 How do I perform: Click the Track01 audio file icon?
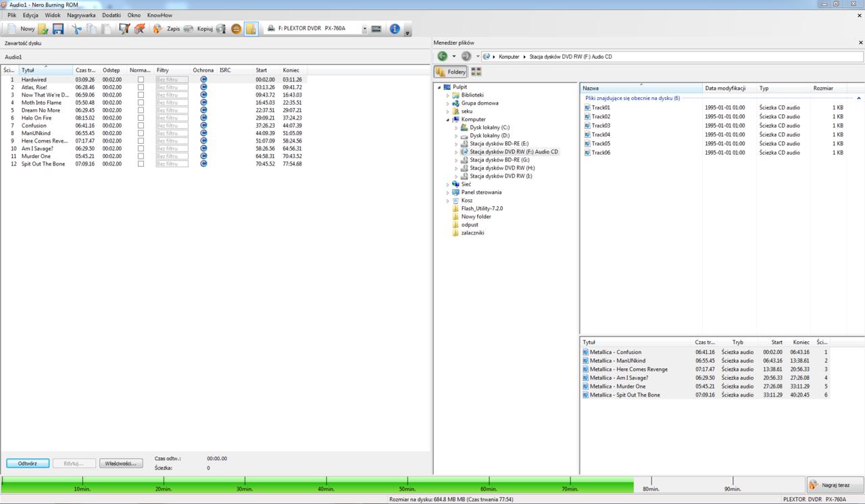point(587,107)
